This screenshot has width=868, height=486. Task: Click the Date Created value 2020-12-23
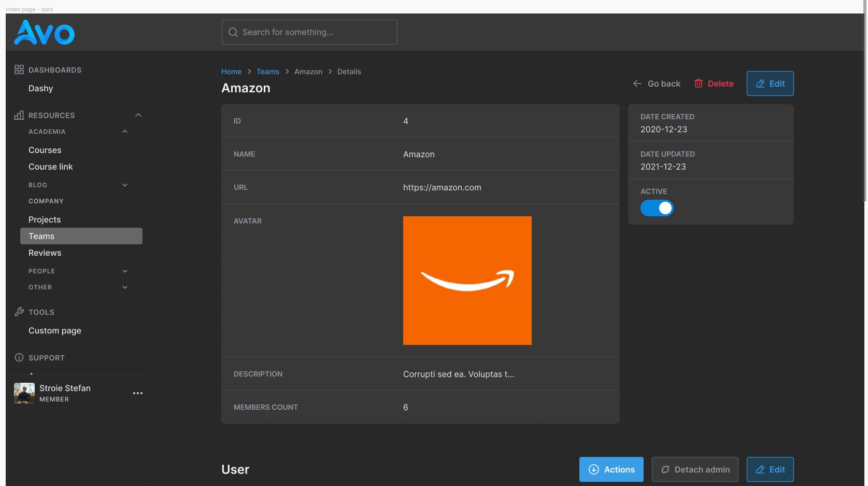coord(664,129)
